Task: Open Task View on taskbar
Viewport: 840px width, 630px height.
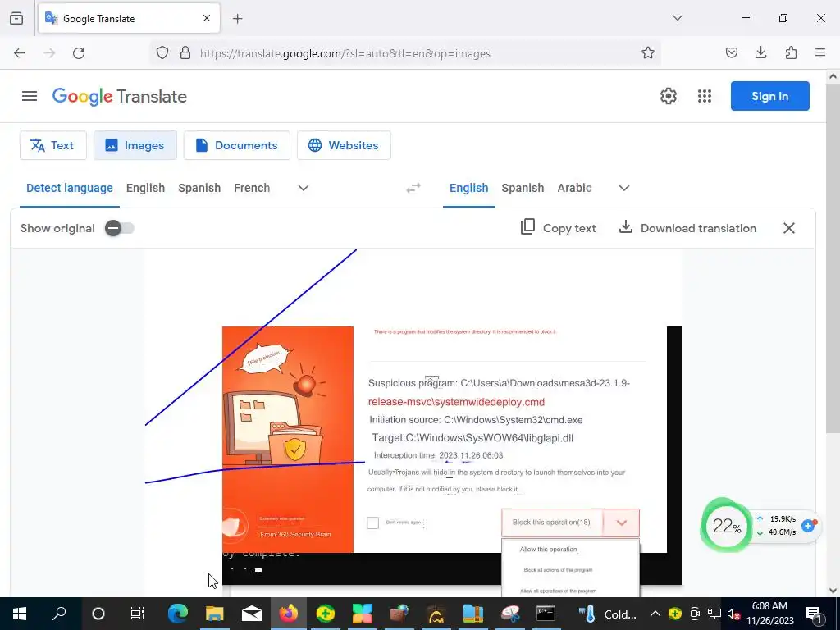Action: point(138,614)
